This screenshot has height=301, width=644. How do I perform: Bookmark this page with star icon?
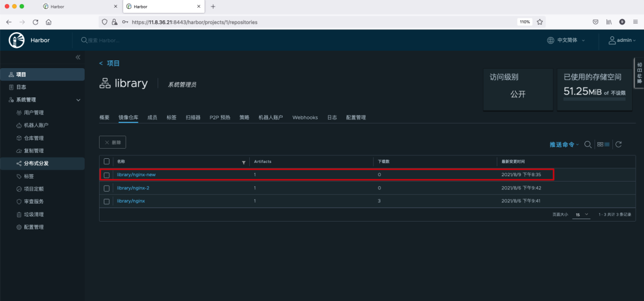540,21
